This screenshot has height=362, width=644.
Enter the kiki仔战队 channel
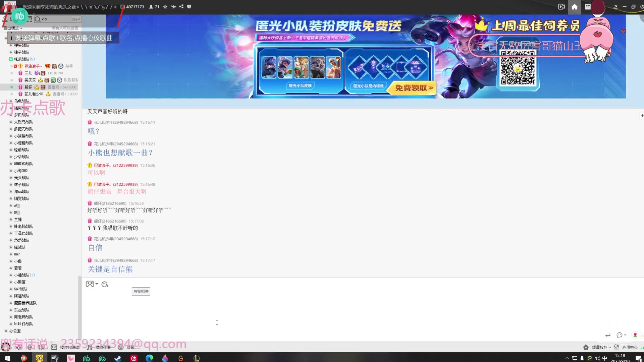23,324
